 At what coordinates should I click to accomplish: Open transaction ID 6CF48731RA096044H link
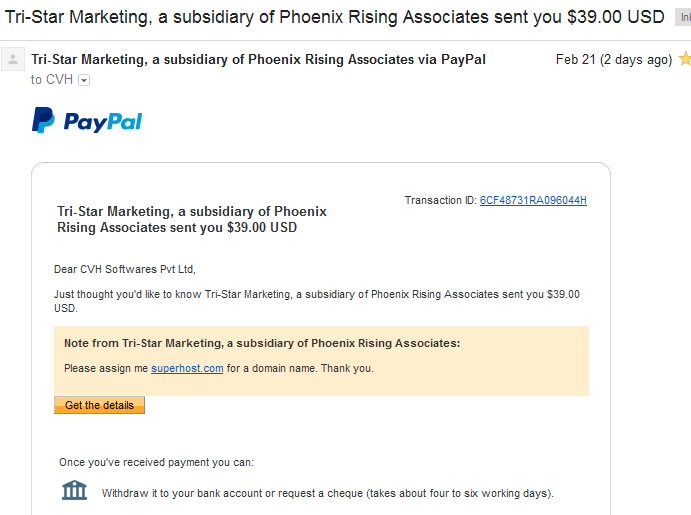click(x=533, y=200)
